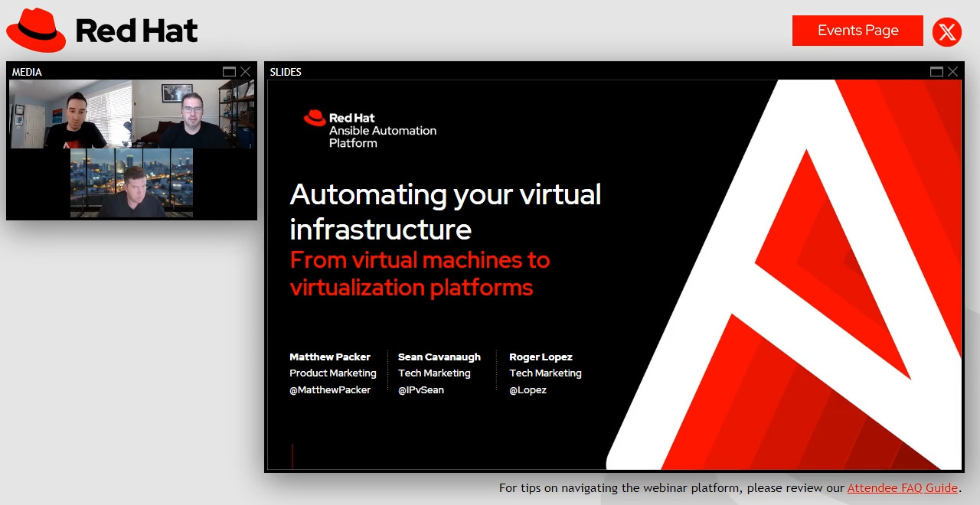Click the 'Automating your virtual infrastructure' heading
Screen dimensions: 980x505
tap(445, 211)
